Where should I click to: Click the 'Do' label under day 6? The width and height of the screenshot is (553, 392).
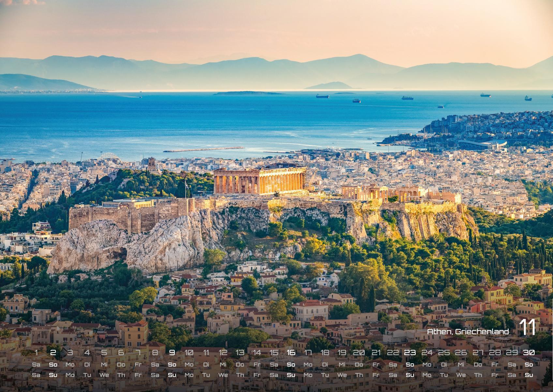[x=121, y=365]
